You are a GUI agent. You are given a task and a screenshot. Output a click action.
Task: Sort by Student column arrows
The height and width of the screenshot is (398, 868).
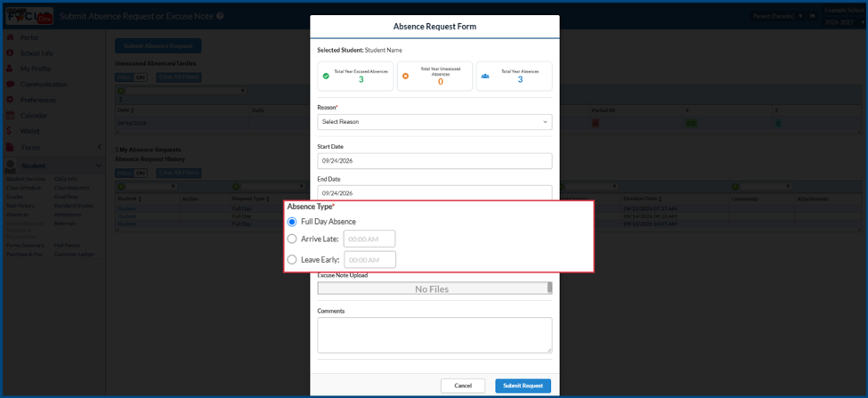(x=140, y=199)
